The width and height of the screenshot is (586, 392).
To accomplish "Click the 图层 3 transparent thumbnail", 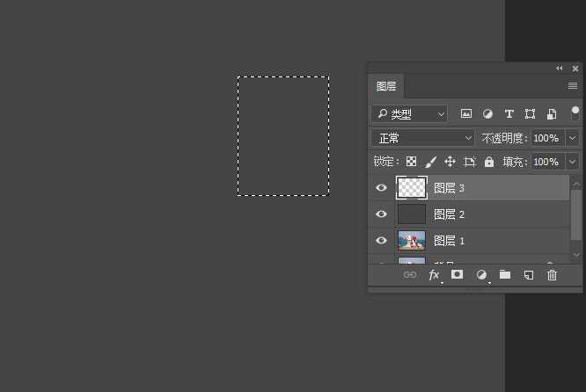I will 412,188.
